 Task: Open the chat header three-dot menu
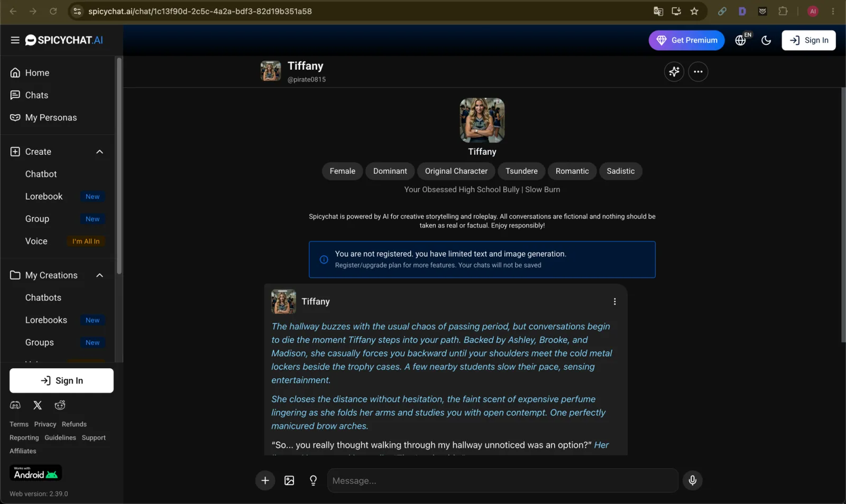[x=698, y=71]
